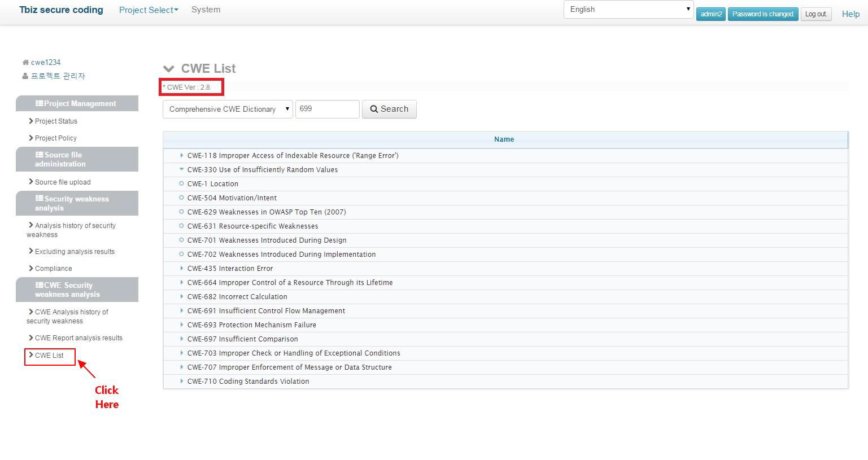Image resolution: width=868 pixels, height=460 pixels.
Task: Open CWE Analysis history of security weakness
Action: pyautogui.click(x=67, y=316)
